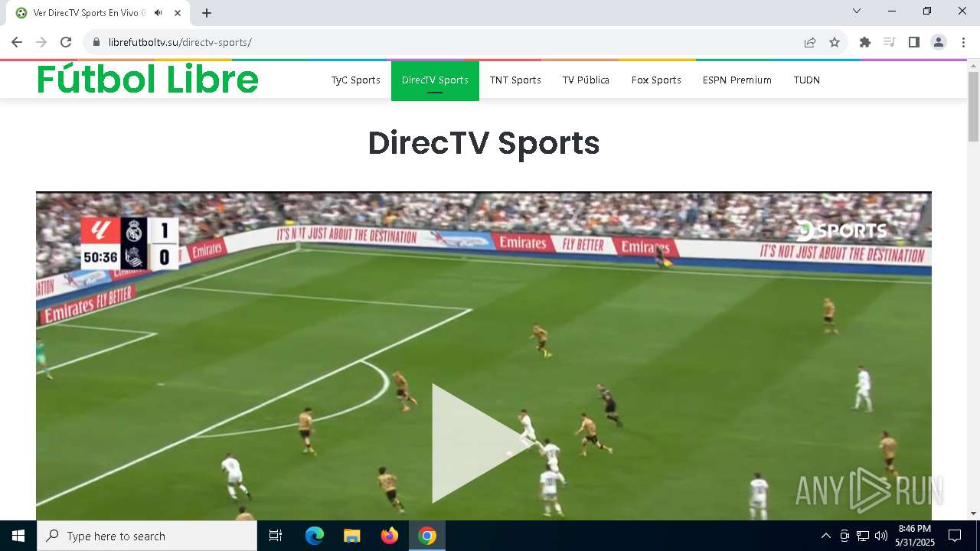Open the taskbar clock and date
980x551 pixels.
[x=915, y=536]
